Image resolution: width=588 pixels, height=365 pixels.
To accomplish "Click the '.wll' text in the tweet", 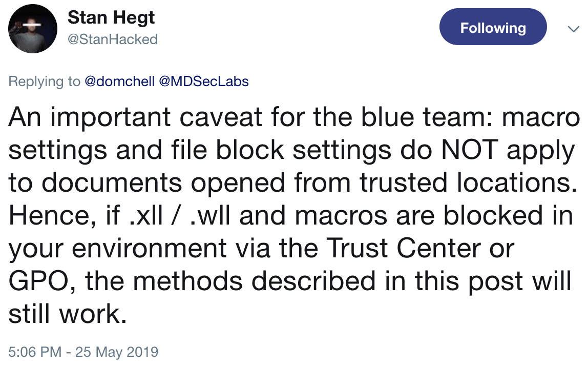I will tap(210, 215).
